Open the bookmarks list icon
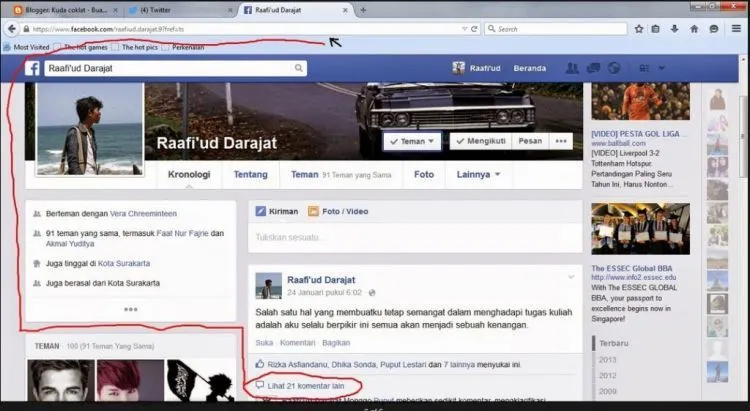 point(655,29)
